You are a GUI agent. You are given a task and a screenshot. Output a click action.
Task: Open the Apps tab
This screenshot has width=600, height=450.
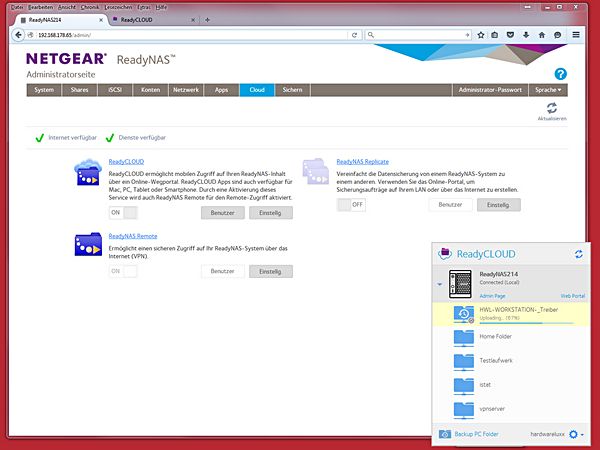[x=222, y=90]
